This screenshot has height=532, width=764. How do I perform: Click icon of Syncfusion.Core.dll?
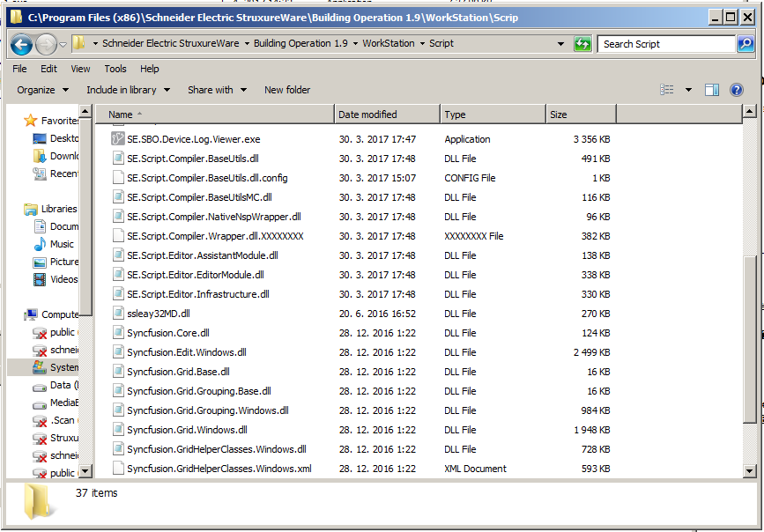coord(117,333)
